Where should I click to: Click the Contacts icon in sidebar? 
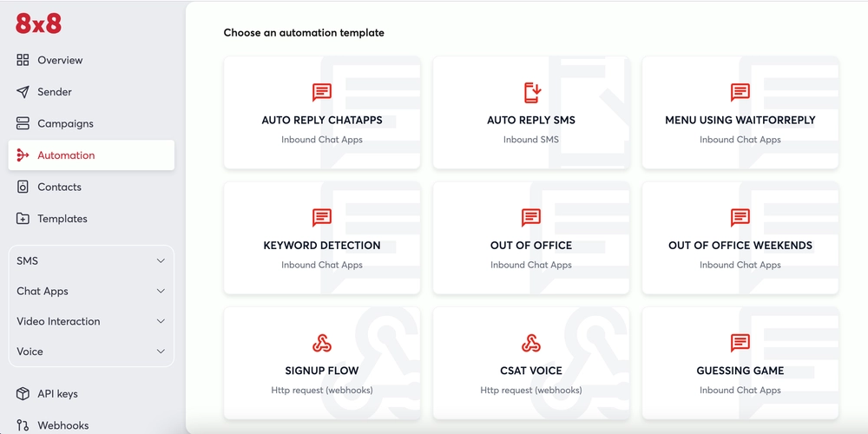(x=23, y=187)
